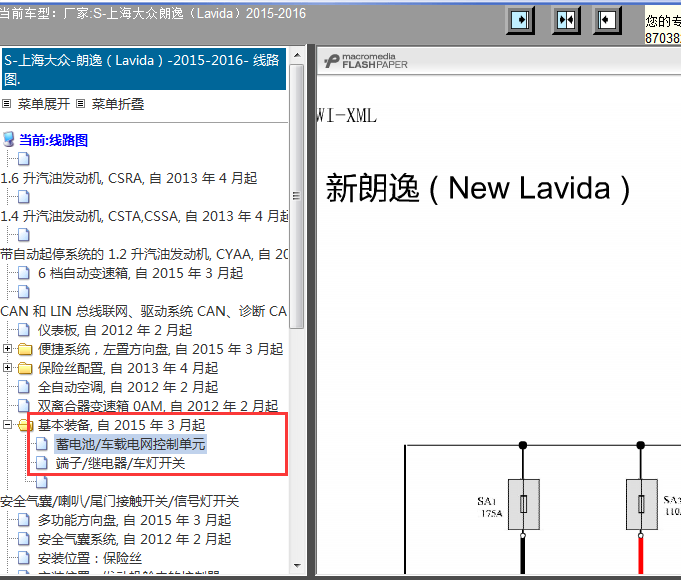The image size is (681, 580).
Task: Select 保险丝配置, 自 2013 年 4 月起 label
Action: coord(128,368)
